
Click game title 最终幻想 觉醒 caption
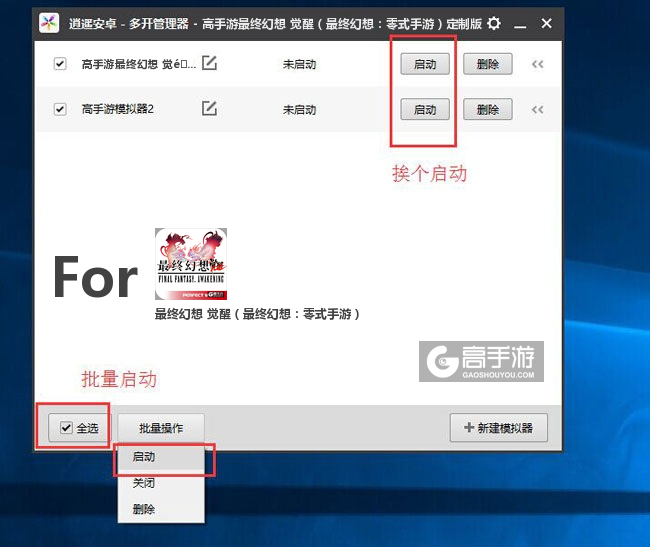(x=257, y=314)
